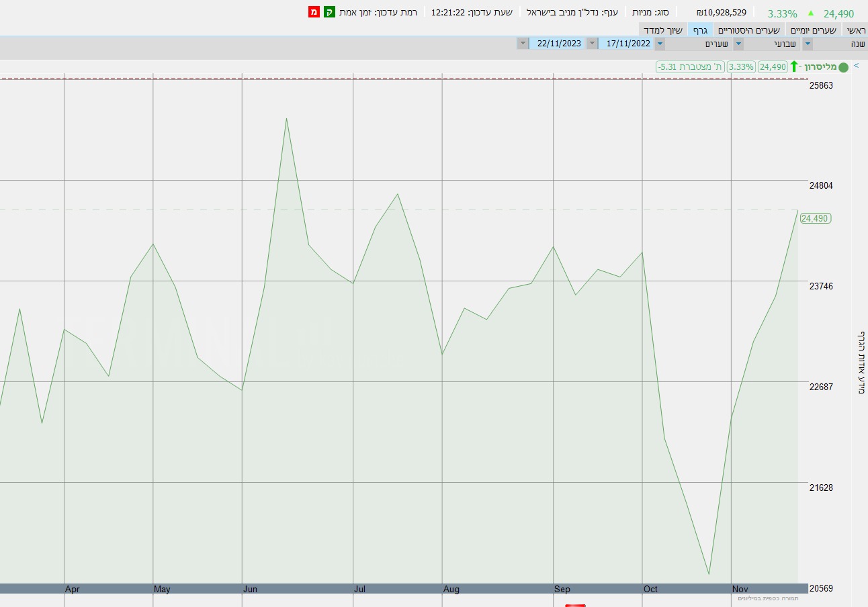868x607 pixels.
Task: Click the סוג: מניות label
Action: pyautogui.click(x=650, y=12)
